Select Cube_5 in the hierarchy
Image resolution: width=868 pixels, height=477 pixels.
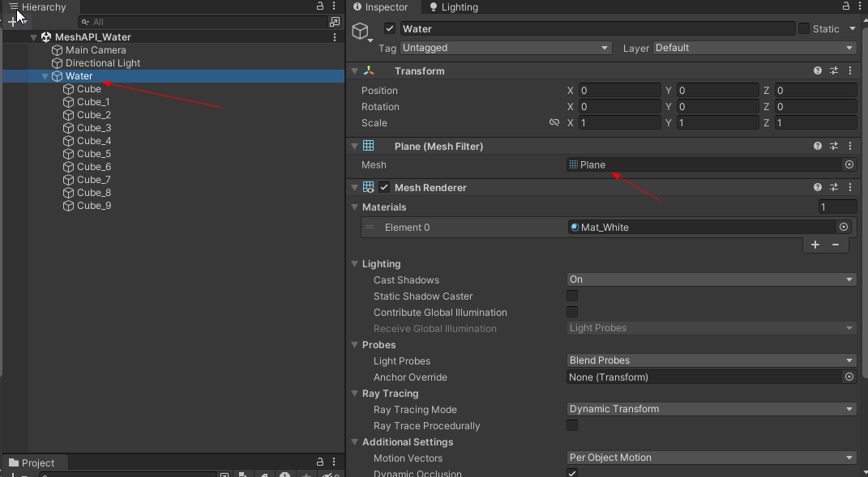[93, 154]
